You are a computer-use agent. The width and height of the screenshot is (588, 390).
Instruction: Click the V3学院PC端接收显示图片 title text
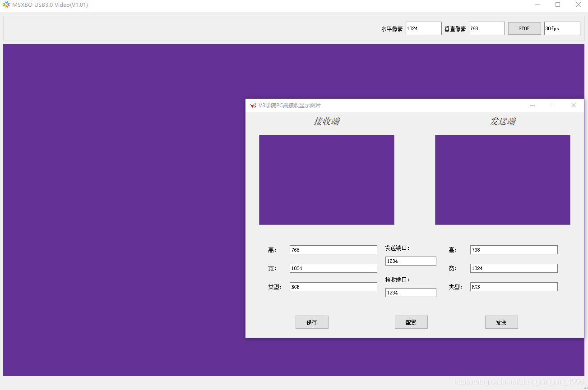290,106
